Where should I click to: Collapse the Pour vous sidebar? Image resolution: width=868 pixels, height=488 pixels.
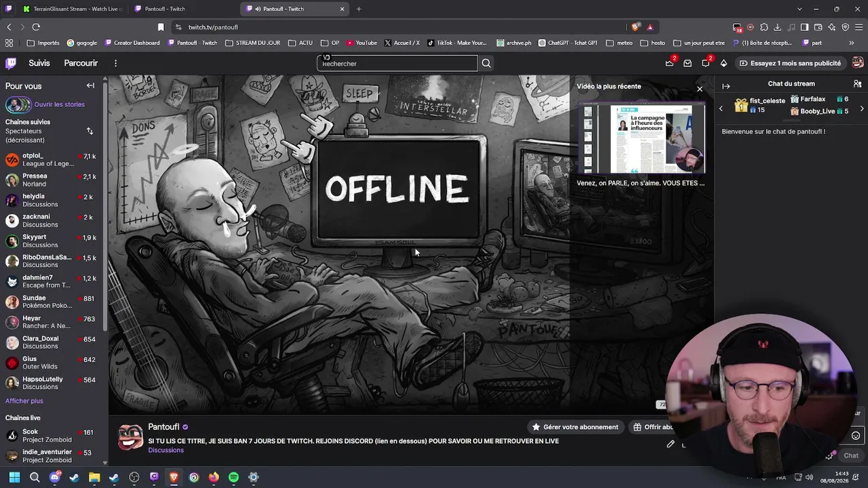[90, 86]
